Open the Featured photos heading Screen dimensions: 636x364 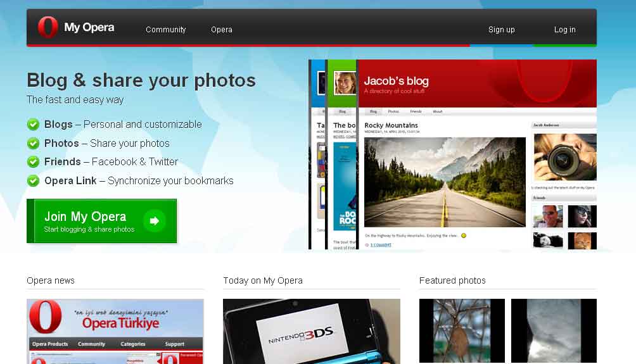452,280
